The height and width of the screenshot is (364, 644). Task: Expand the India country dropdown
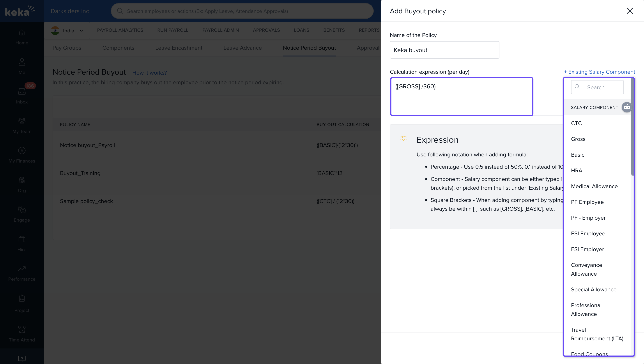(x=67, y=30)
